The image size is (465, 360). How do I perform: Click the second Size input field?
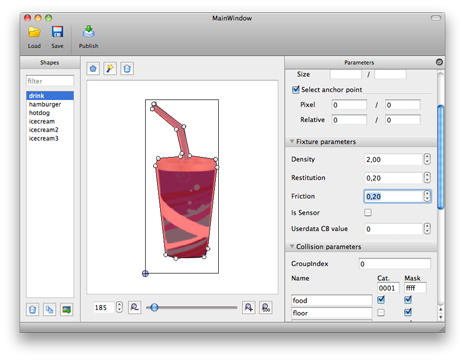click(390, 74)
